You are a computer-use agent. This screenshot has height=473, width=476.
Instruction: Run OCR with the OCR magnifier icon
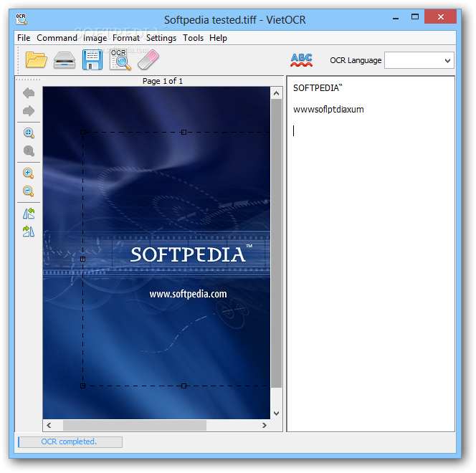click(x=120, y=59)
